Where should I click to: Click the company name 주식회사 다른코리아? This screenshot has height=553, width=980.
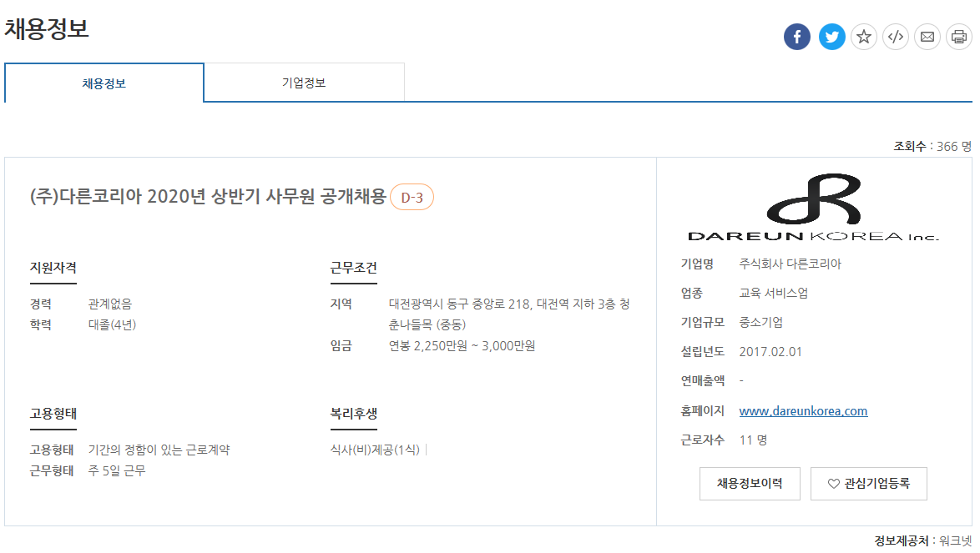coord(791,264)
